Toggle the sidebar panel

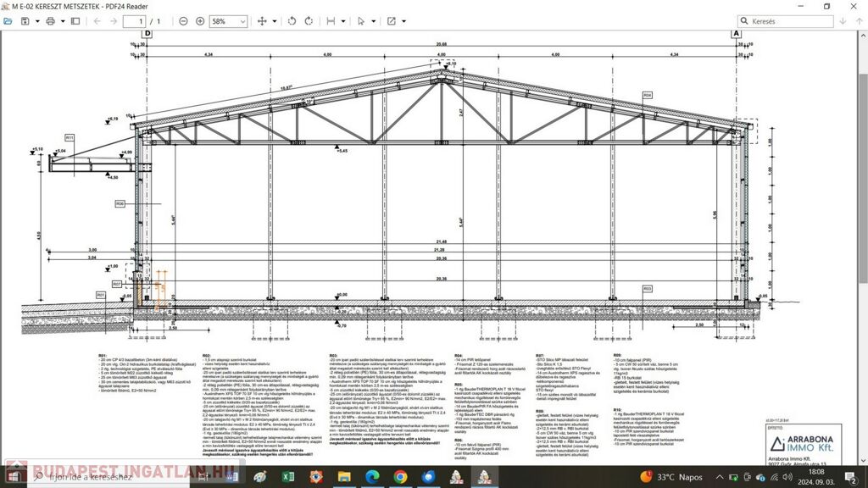[76, 21]
